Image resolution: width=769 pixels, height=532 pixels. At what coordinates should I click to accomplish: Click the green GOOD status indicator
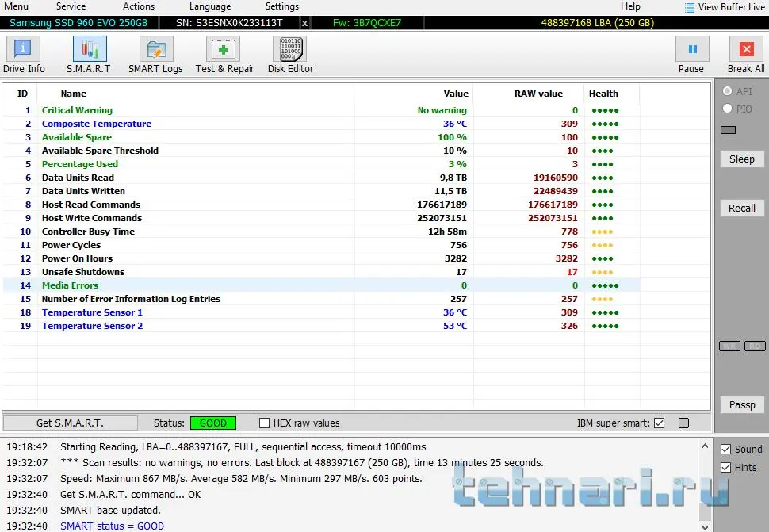tap(212, 423)
